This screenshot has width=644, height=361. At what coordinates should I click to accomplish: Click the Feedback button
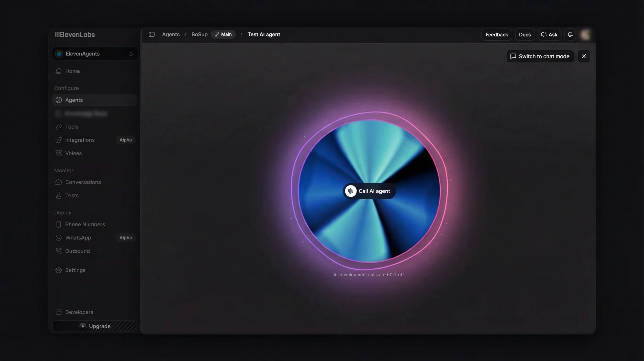[x=497, y=35]
